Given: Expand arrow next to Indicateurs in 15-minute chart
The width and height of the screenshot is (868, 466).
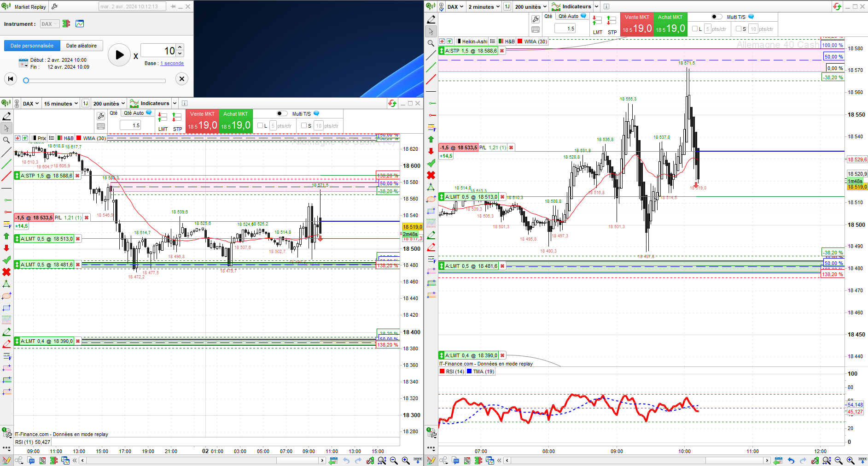Looking at the screenshot, I should (x=175, y=103).
